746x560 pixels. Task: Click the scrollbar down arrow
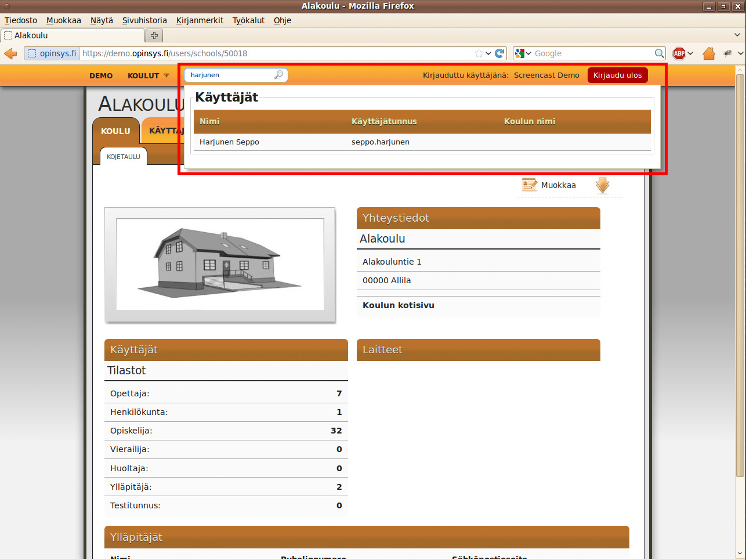point(740,553)
